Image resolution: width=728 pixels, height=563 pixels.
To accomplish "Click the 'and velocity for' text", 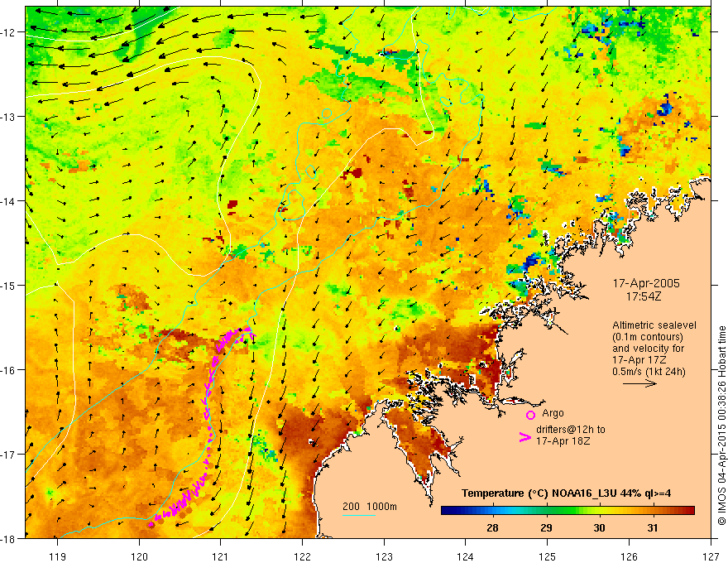I will (648, 349).
